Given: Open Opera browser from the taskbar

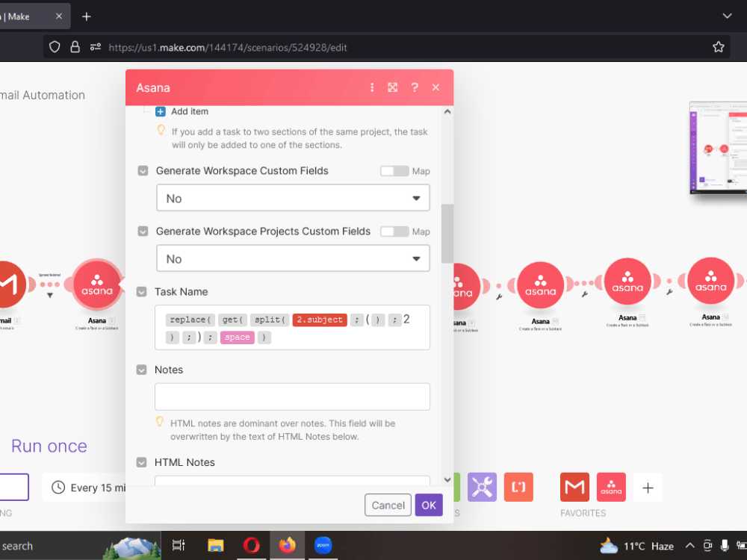Looking at the screenshot, I should [252, 545].
